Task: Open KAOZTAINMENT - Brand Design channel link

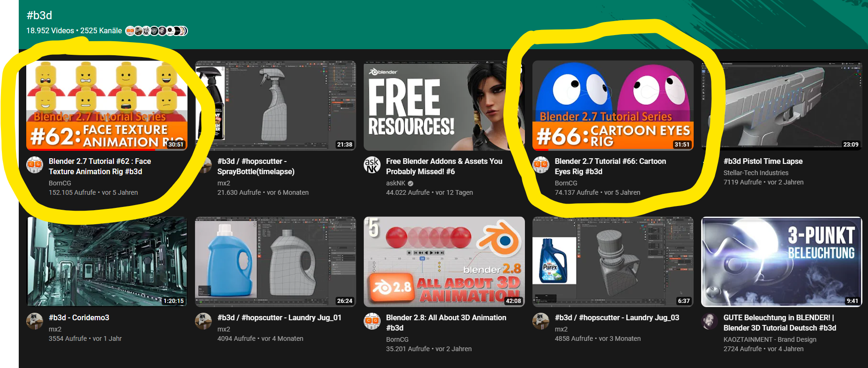Action: pyautogui.click(x=770, y=339)
